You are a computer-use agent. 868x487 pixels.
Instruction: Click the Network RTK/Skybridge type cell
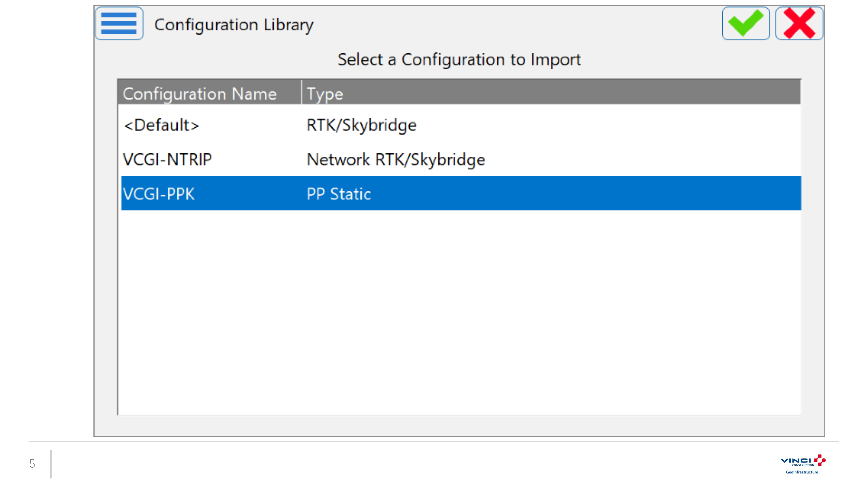coord(396,160)
